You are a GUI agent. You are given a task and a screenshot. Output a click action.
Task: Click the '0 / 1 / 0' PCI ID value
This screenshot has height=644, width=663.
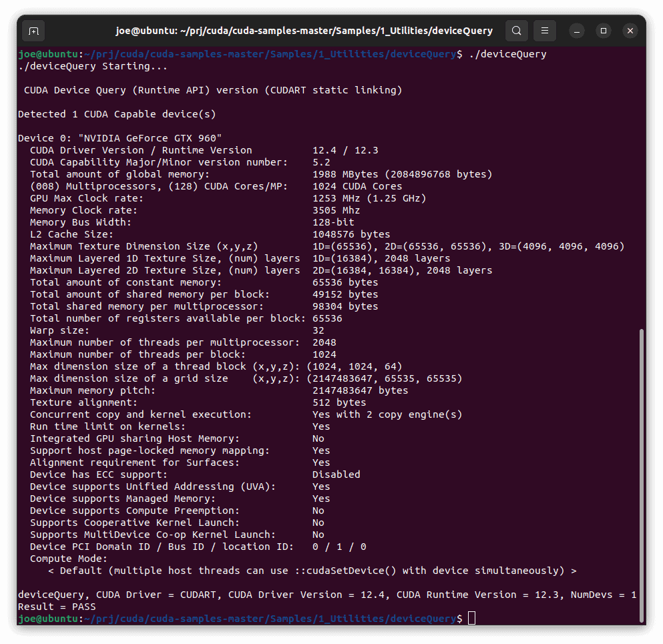tap(339, 547)
